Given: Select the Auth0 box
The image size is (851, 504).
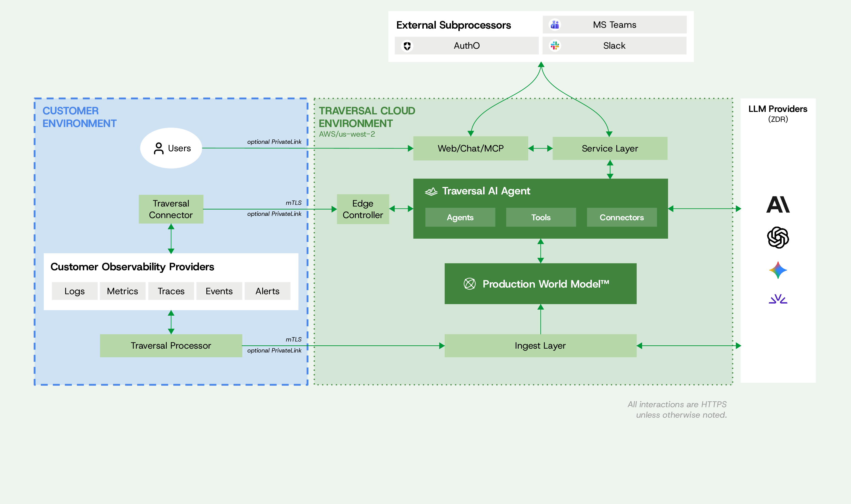Looking at the screenshot, I should coord(467,46).
